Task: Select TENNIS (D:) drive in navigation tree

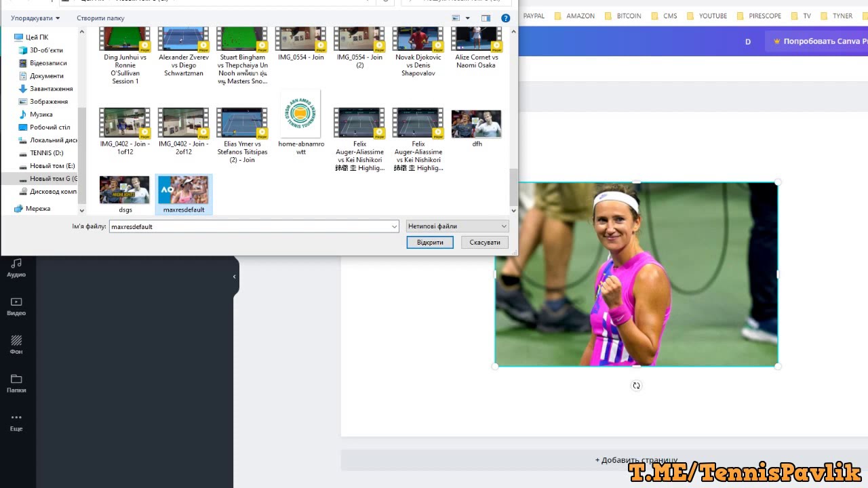Action: click(x=46, y=153)
